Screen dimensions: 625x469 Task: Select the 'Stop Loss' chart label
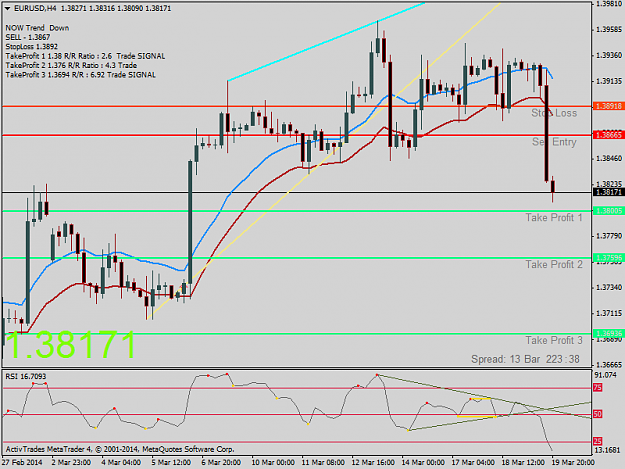coord(554,113)
